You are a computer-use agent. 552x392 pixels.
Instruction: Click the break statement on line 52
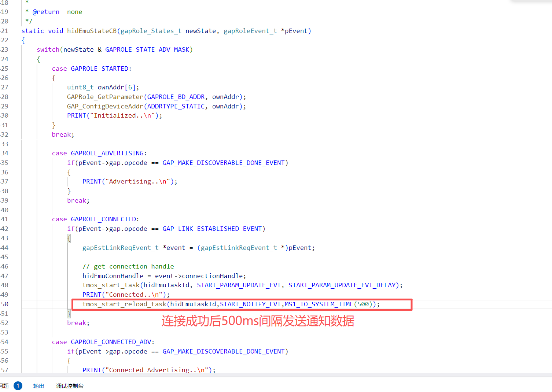coord(78,323)
